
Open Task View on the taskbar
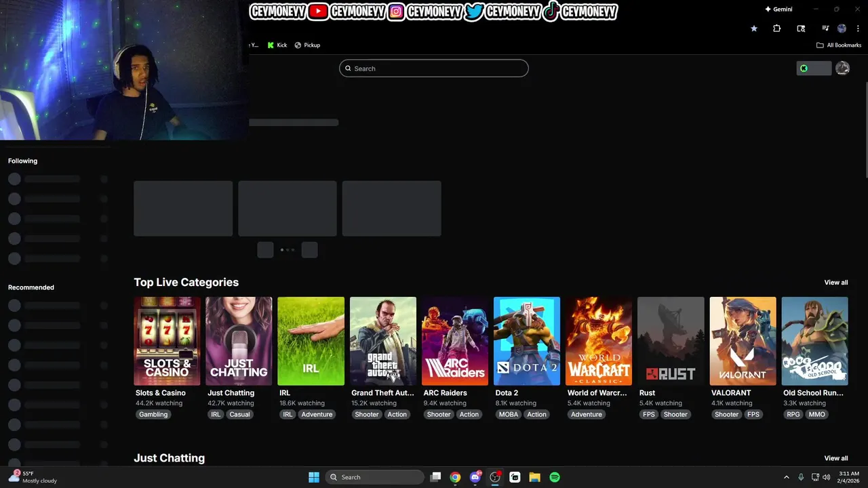point(436,477)
